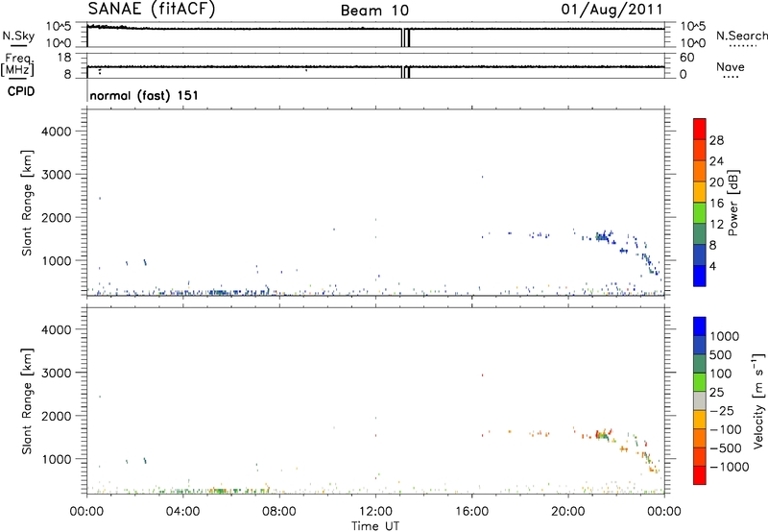This screenshot has height=532, width=768.
Task: Click the 25 label on Velocity colorbar
Action: click(x=717, y=392)
